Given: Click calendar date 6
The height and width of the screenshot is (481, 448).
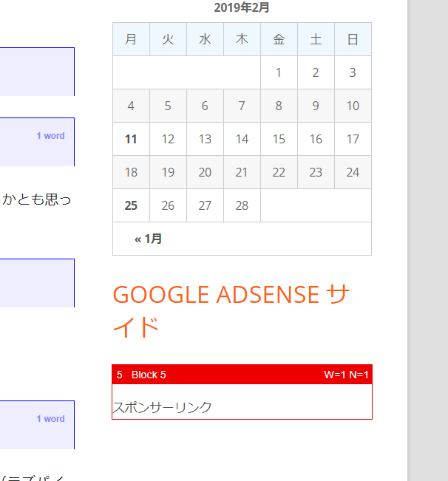Looking at the screenshot, I should [x=205, y=106].
